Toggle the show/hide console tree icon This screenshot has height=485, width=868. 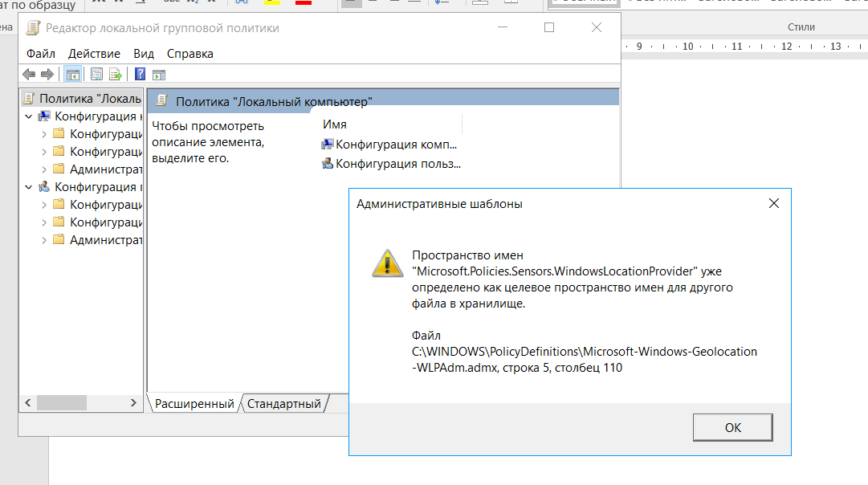click(72, 74)
